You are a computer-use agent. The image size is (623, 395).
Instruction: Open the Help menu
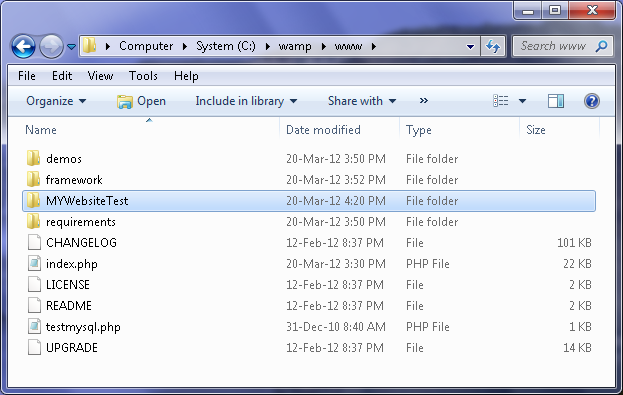point(186,76)
